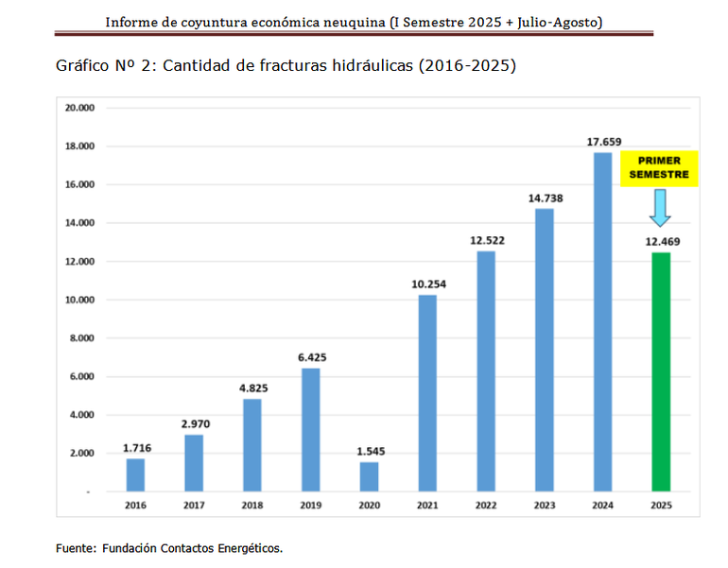Click the 14.738 label above the 2023 bar
The height and width of the screenshot is (568, 728).
544,198
